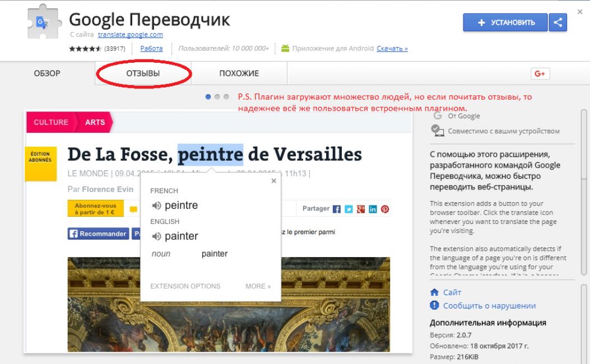Open the Работа category link
The height and width of the screenshot is (364, 590).
[x=151, y=49]
